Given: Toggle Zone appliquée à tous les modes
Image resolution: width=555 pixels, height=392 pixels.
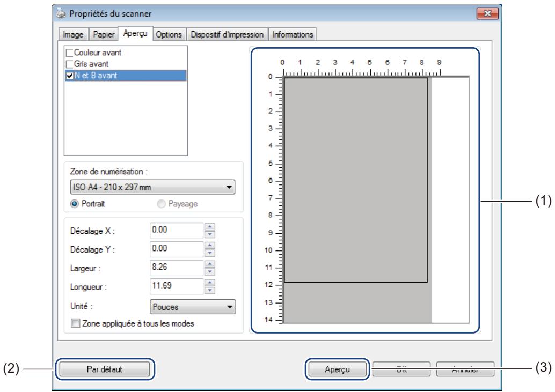Looking at the screenshot, I should point(75,323).
